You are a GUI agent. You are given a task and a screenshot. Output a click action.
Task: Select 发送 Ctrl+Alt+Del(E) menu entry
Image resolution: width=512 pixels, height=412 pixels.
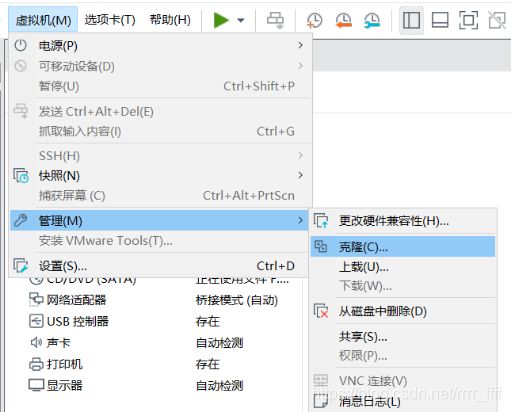click(159, 111)
